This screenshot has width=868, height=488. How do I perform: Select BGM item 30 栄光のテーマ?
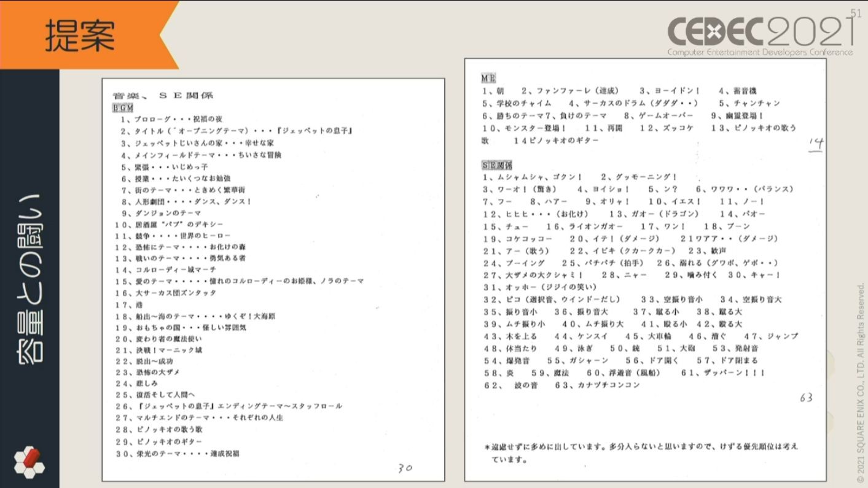point(178,454)
